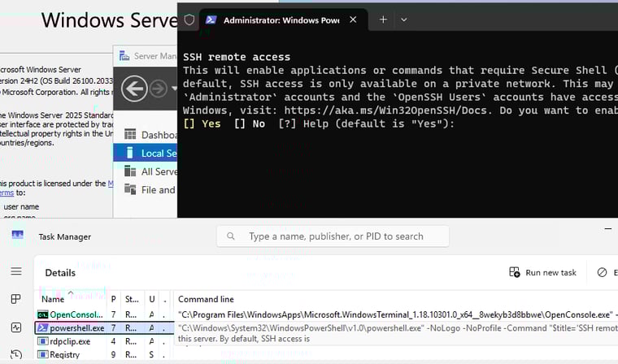Open Processes page icon in Task Manager sidebar
The height and width of the screenshot is (364, 618).
[15, 299]
